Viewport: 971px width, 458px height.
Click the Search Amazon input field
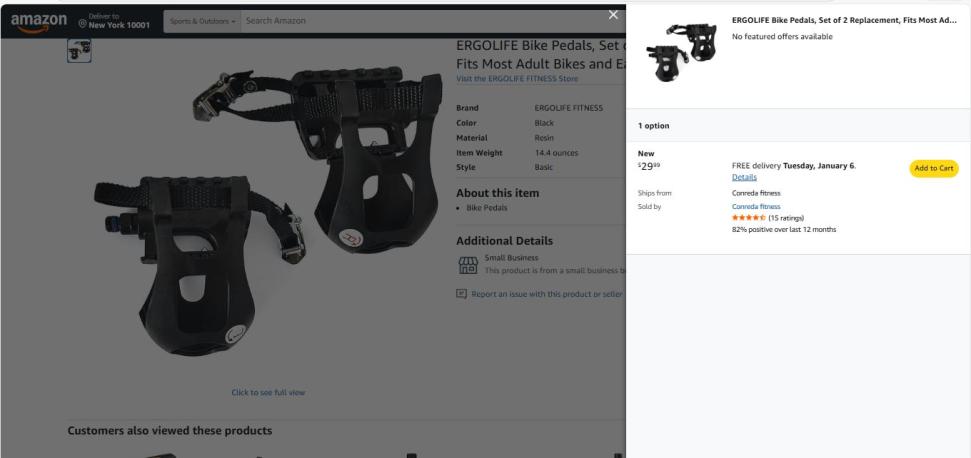[x=427, y=21]
